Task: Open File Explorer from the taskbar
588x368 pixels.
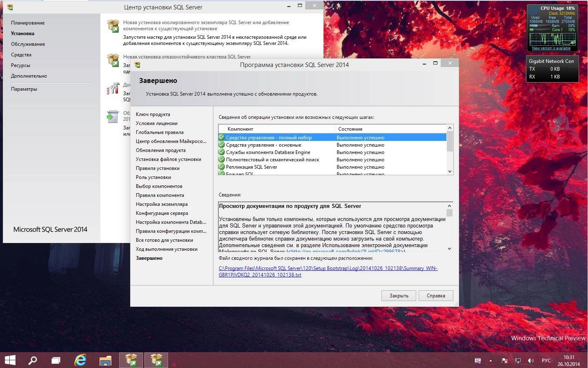Action: click(x=105, y=360)
